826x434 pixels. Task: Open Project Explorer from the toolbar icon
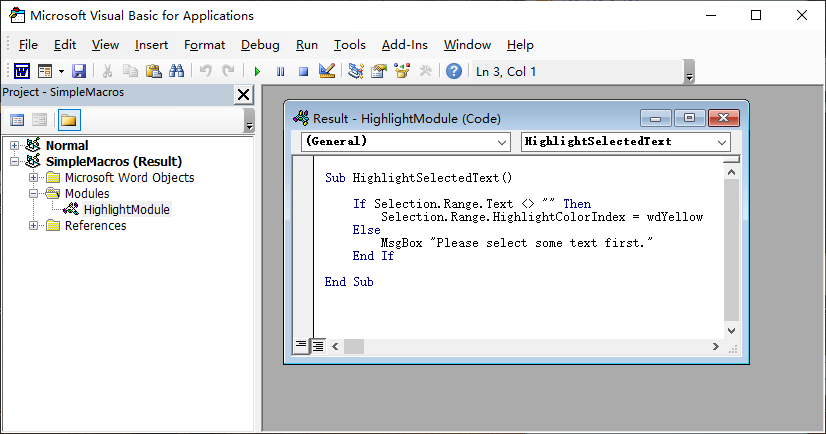[x=356, y=71]
